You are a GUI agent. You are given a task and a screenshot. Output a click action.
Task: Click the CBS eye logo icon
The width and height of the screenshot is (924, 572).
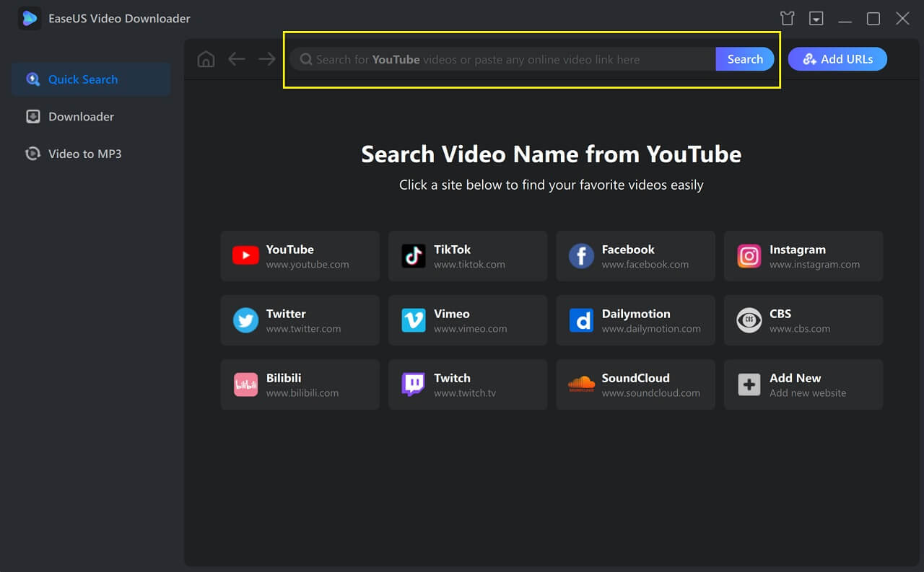coord(749,320)
